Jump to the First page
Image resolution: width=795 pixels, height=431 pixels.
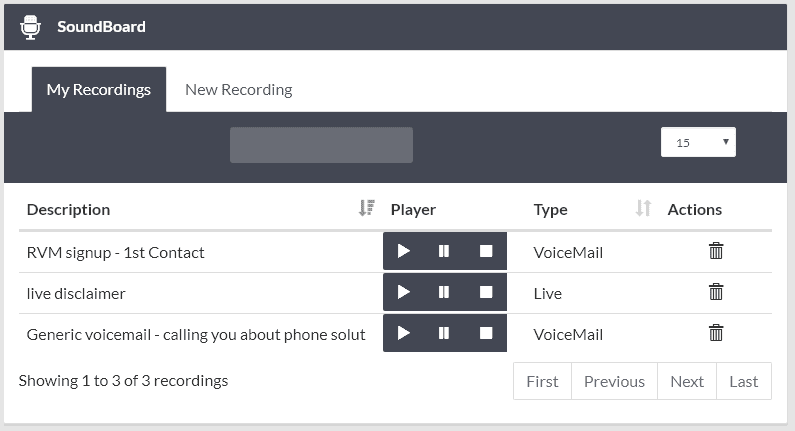click(x=543, y=381)
